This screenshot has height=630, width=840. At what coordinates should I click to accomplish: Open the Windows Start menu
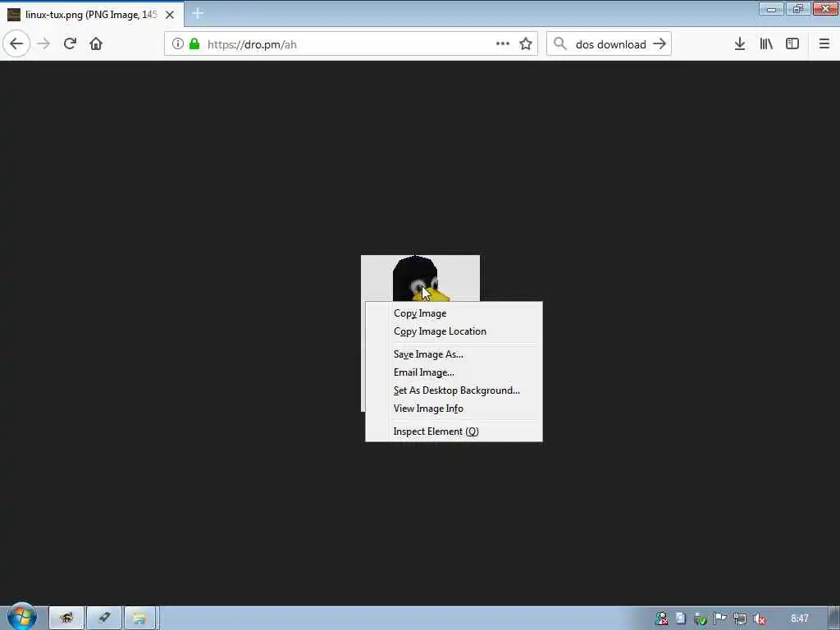[x=22, y=617]
